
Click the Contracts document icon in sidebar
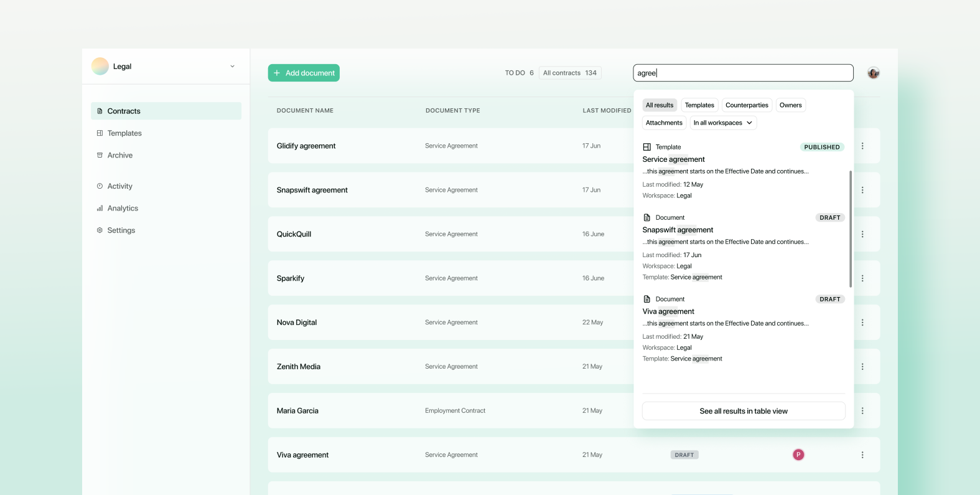[x=100, y=111]
